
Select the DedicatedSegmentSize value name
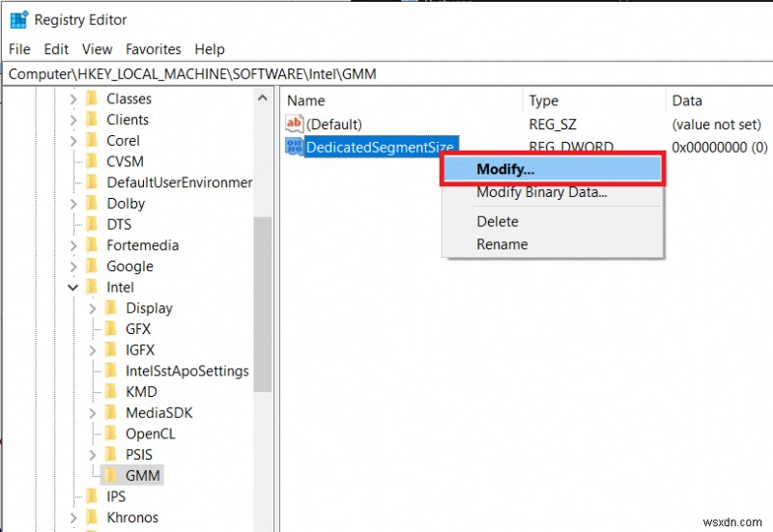pyautogui.click(x=382, y=148)
